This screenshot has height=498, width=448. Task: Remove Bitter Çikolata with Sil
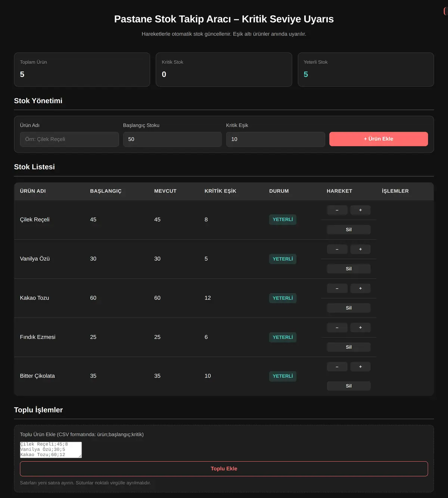pyautogui.click(x=349, y=386)
